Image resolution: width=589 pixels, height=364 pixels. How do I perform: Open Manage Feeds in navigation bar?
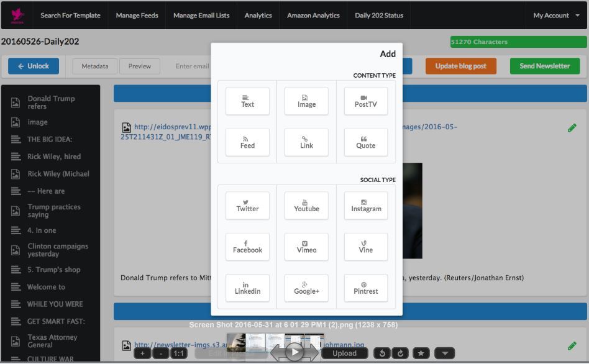point(137,16)
